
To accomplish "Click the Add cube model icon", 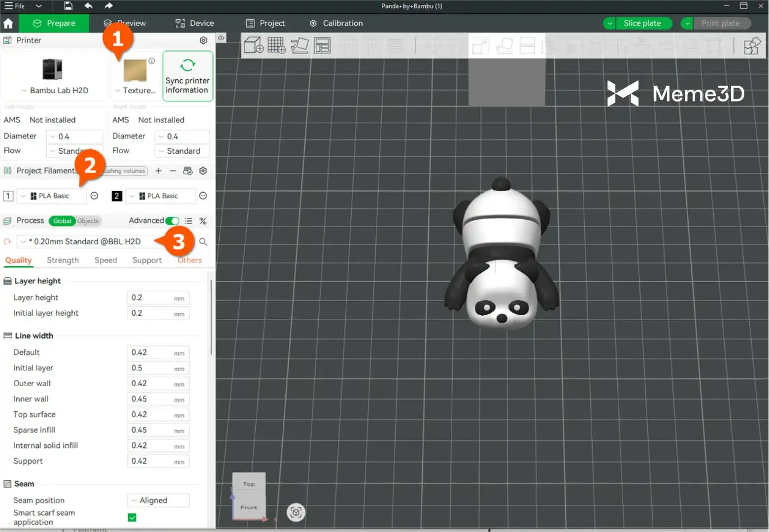I will [x=254, y=45].
